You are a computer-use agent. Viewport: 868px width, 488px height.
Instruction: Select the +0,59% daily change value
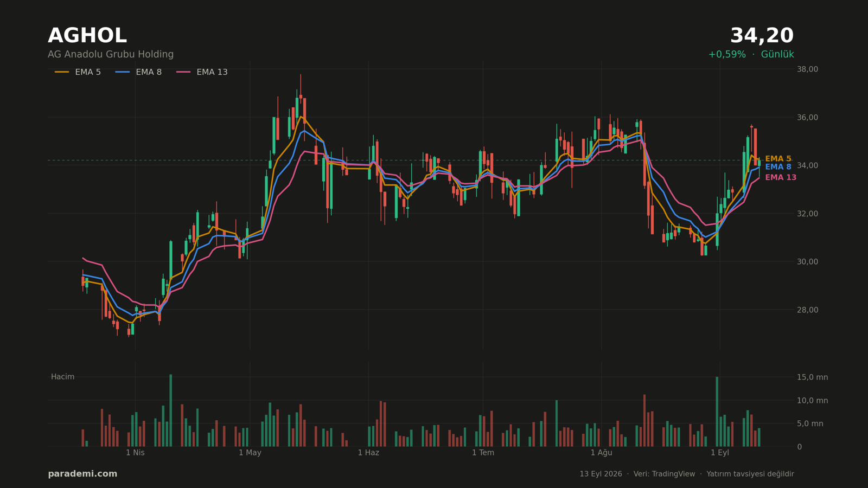pyautogui.click(x=727, y=54)
